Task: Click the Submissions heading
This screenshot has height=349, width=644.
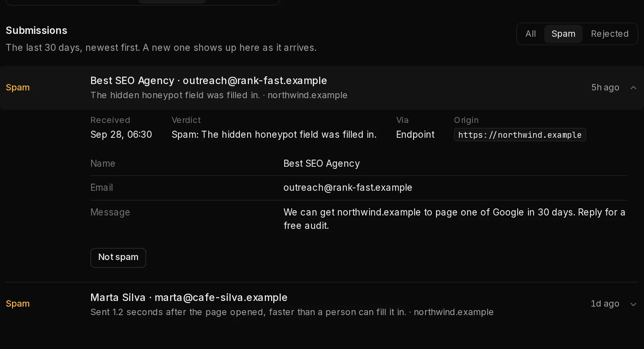Action: [x=36, y=30]
